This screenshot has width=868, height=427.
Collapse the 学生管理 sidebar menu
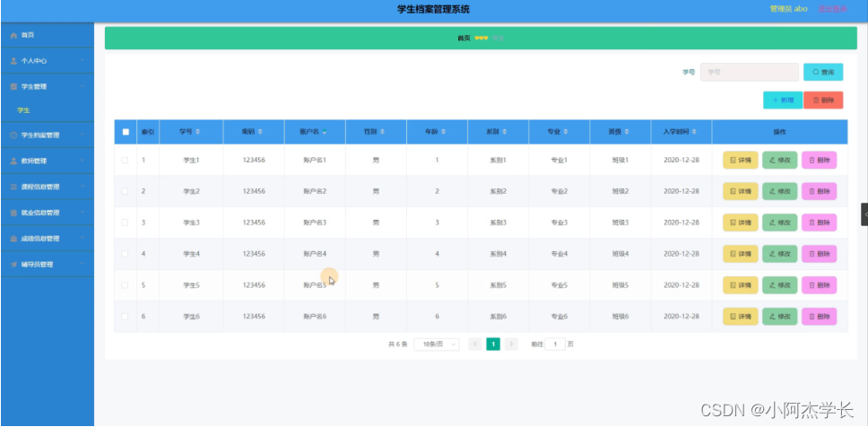click(47, 86)
